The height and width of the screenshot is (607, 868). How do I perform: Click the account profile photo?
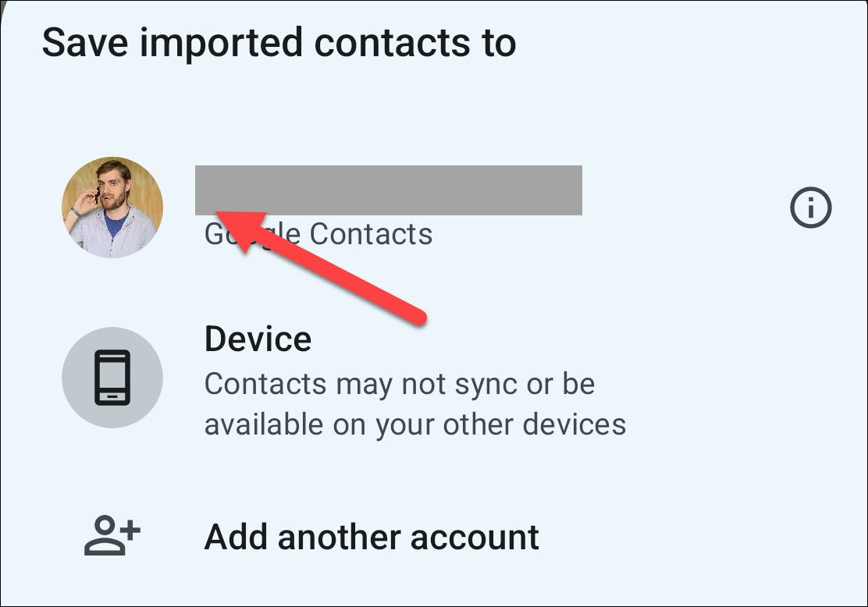112,208
